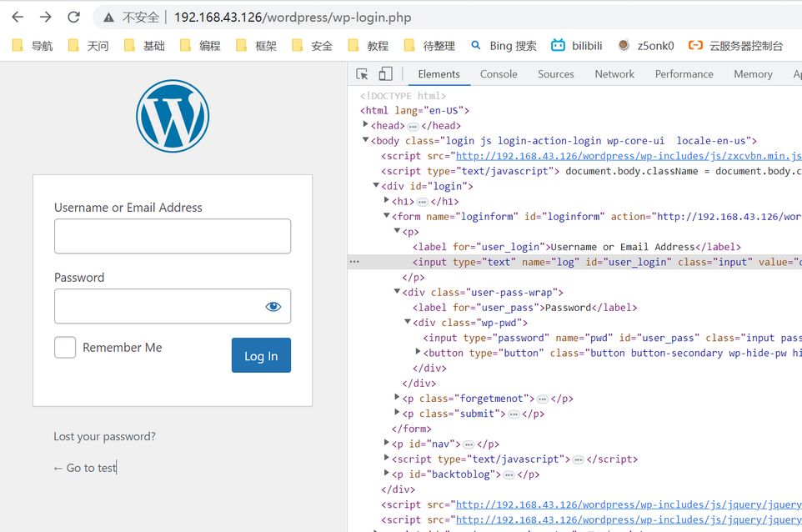Focus the Username or Email Address field
Viewport: 802px width, 532px height.
[173, 236]
